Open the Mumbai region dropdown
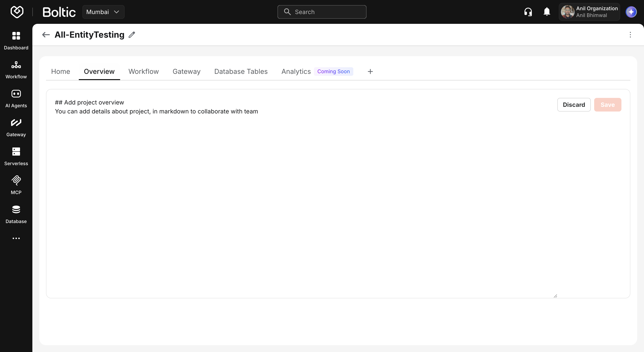The height and width of the screenshot is (352, 644). point(103,12)
